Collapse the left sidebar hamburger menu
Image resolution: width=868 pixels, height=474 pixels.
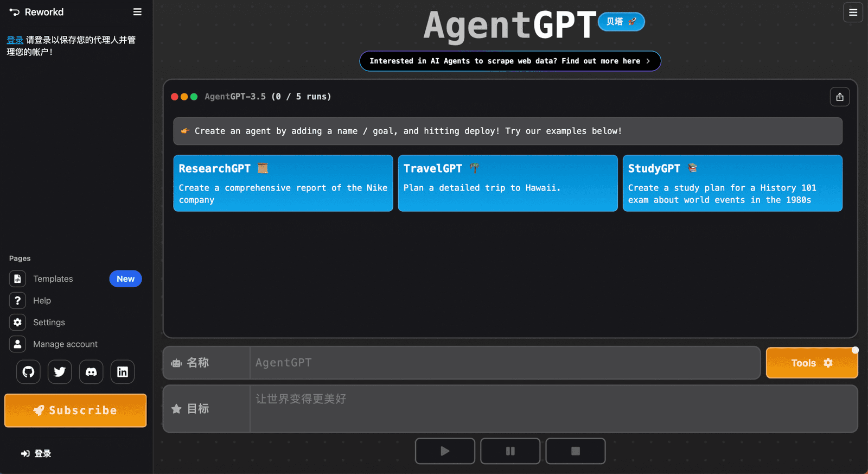tap(137, 12)
